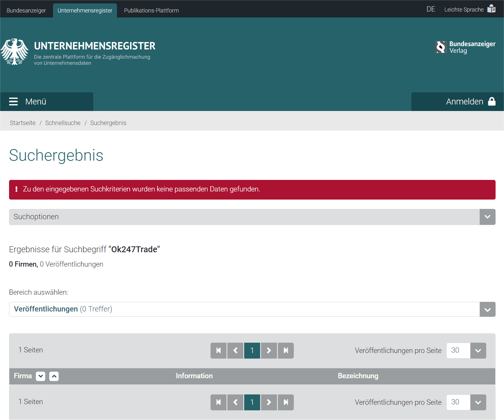504x420 pixels.
Task: Click Veröffentlichungen (0 Treffer) selection field
Action: [244, 309]
